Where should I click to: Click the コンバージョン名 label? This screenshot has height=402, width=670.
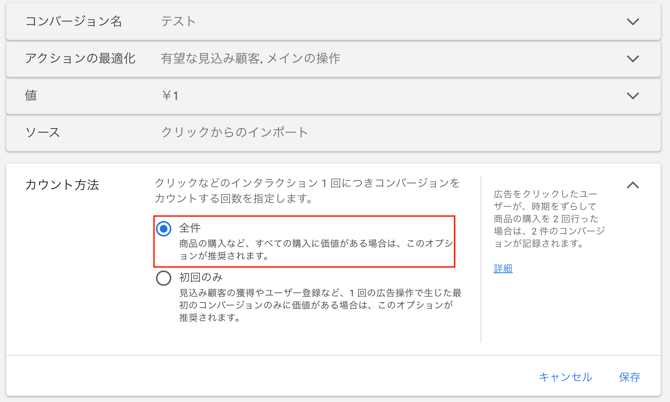[x=74, y=21]
